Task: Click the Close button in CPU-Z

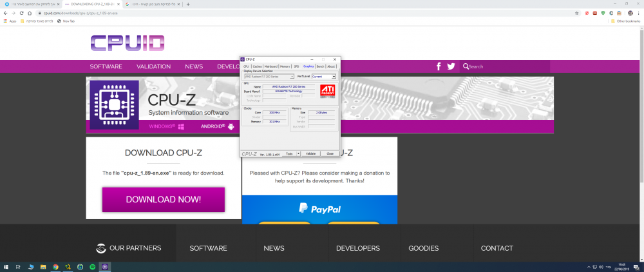Action: click(x=330, y=153)
